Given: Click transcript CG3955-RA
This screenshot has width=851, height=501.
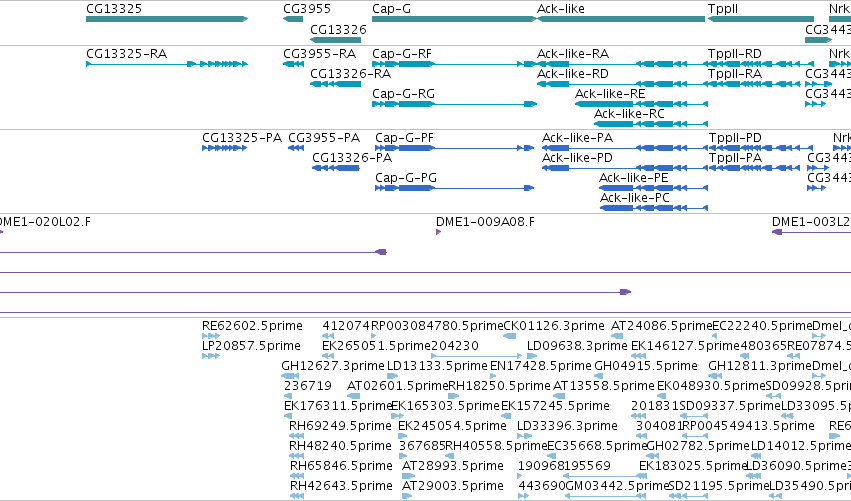Looking at the screenshot, I should pyautogui.click(x=319, y=54).
